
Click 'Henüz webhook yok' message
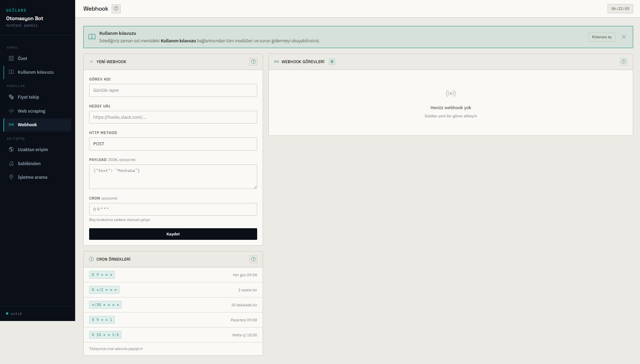click(451, 107)
